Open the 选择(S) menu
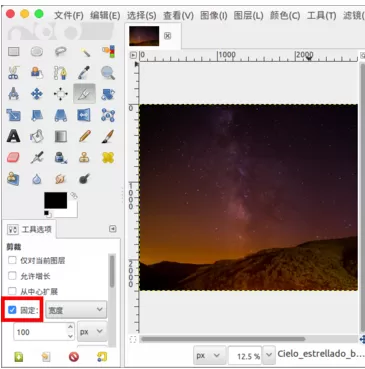The width and height of the screenshot is (365, 369). (141, 15)
